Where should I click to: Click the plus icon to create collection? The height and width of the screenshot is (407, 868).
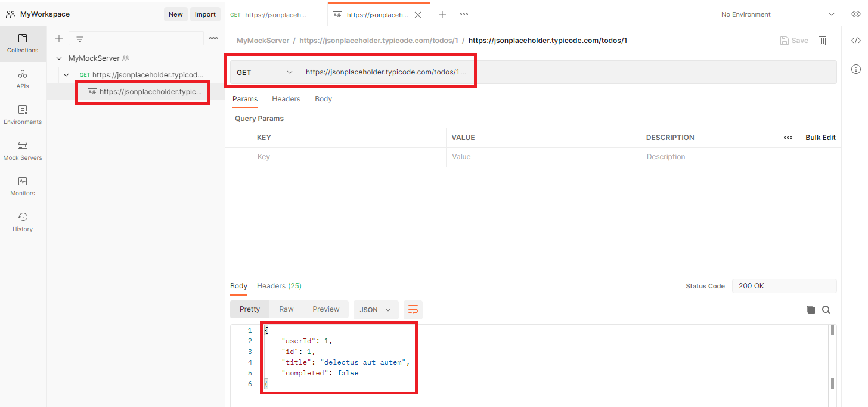point(59,38)
